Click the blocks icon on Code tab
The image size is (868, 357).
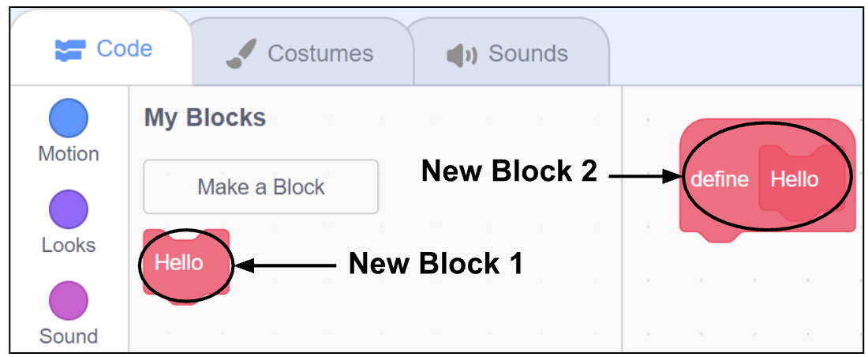tap(71, 51)
